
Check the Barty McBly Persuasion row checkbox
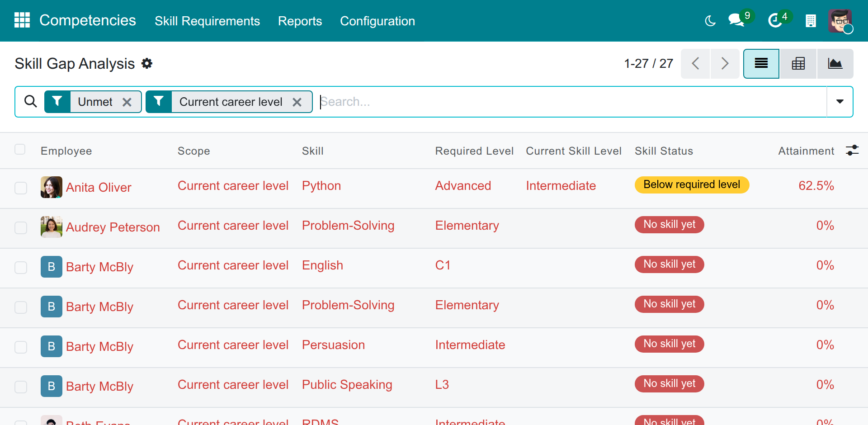(21, 347)
